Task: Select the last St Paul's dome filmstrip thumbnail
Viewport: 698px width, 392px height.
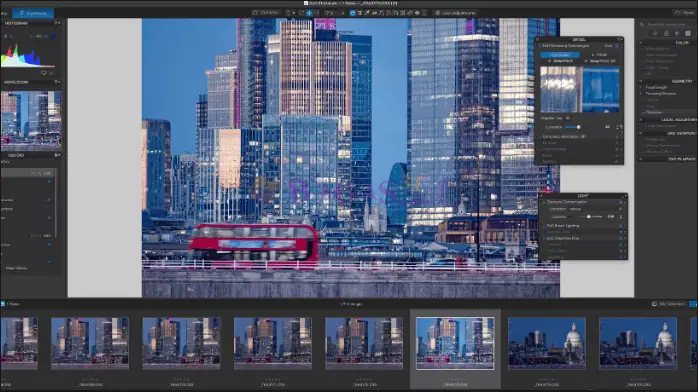Action: [638, 343]
